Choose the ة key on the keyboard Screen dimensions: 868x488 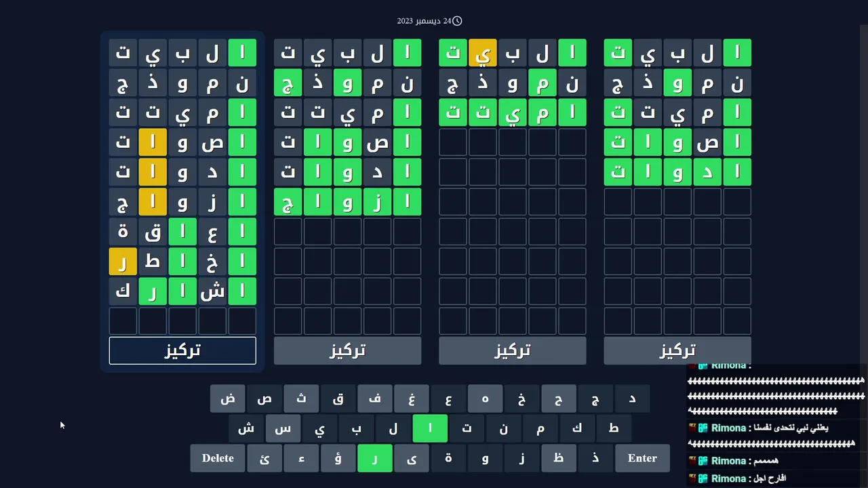pyautogui.click(x=448, y=458)
